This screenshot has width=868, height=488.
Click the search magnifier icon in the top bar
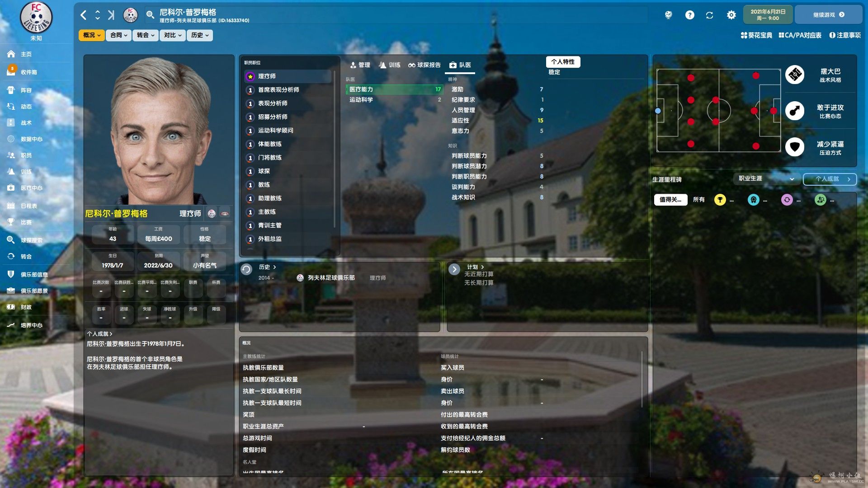click(x=150, y=15)
